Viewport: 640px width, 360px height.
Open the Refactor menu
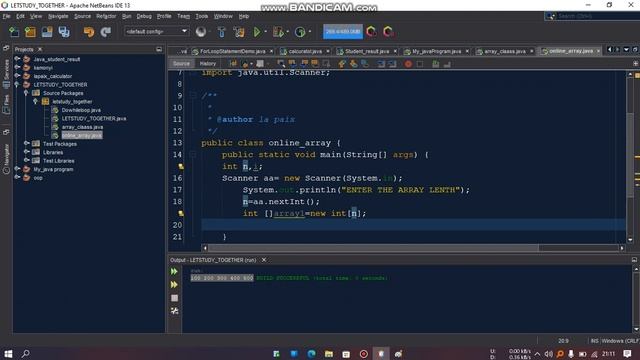click(106, 16)
